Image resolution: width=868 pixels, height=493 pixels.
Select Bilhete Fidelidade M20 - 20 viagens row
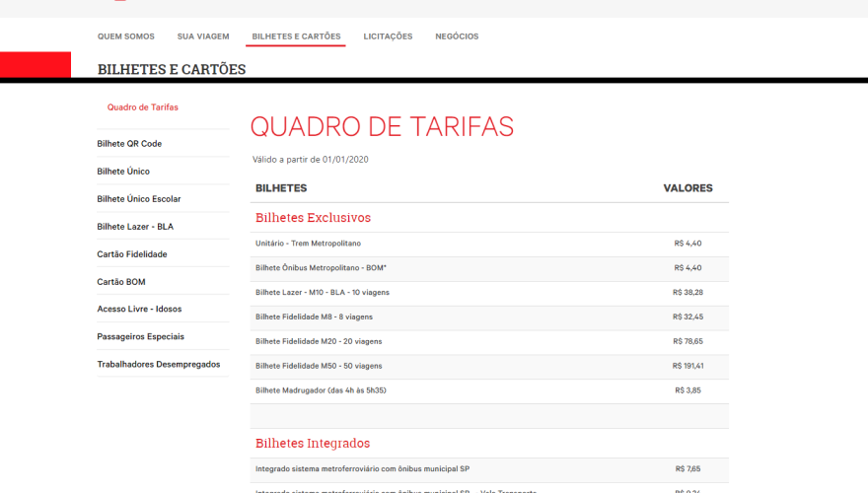click(x=489, y=342)
